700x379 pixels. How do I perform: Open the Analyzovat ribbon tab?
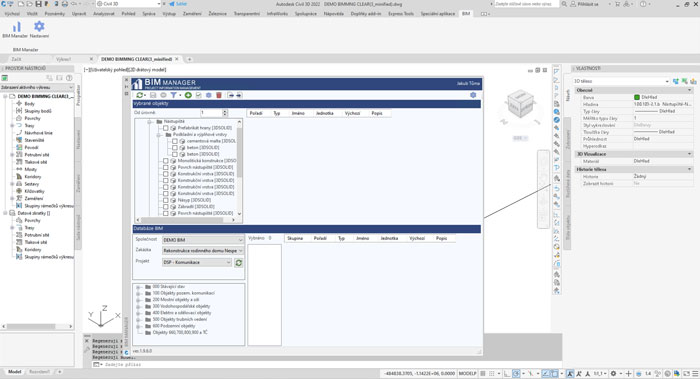(104, 14)
